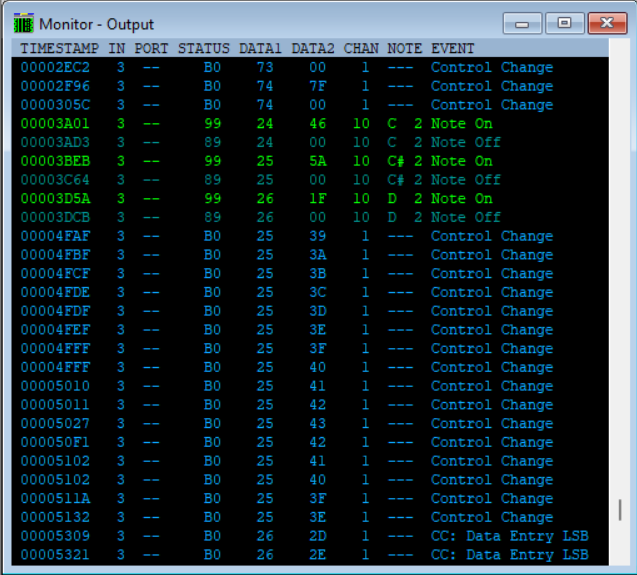The width and height of the screenshot is (637, 575).
Task: Select timestamp 00002EC2
Action: click(x=55, y=67)
